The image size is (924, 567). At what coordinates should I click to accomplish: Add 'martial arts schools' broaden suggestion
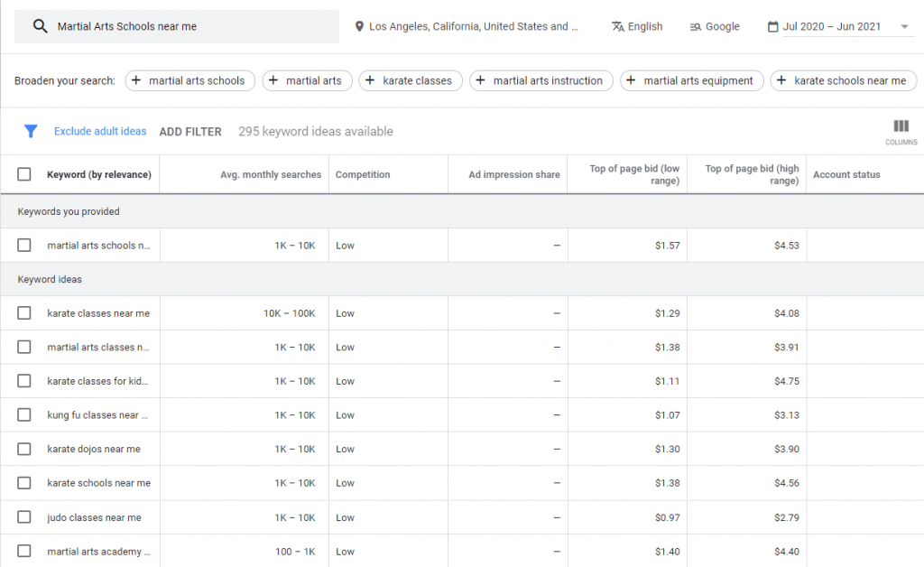pyautogui.click(x=189, y=80)
